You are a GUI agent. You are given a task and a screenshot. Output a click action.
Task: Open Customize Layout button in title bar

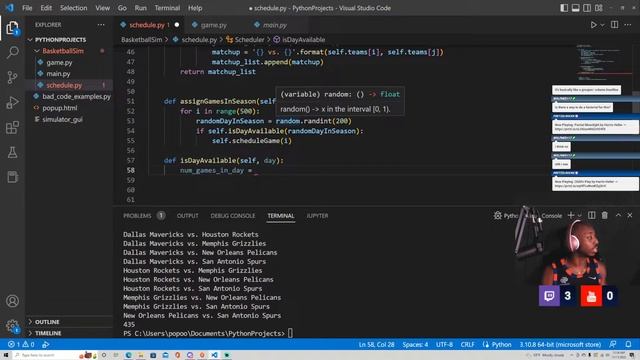pos(599,8)
